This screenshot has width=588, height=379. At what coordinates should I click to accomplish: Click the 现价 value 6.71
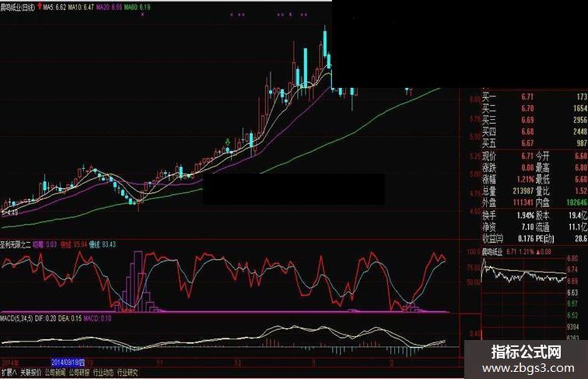527,156
